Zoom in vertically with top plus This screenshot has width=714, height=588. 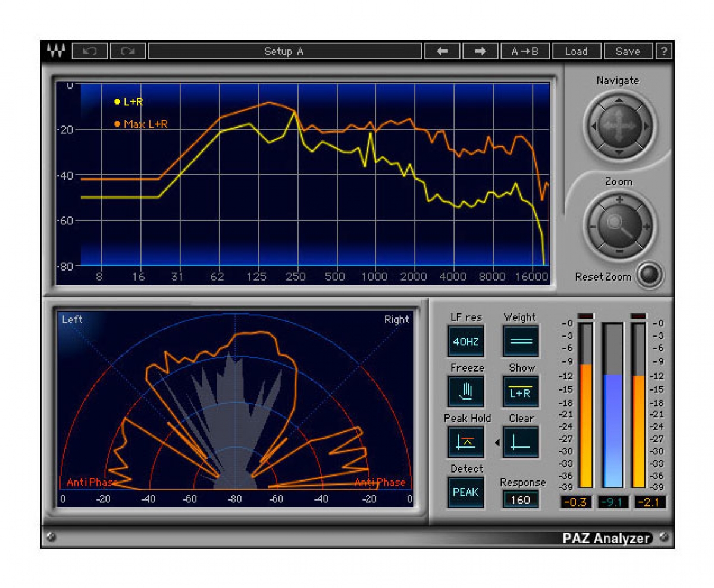click(x=619, y=200)
